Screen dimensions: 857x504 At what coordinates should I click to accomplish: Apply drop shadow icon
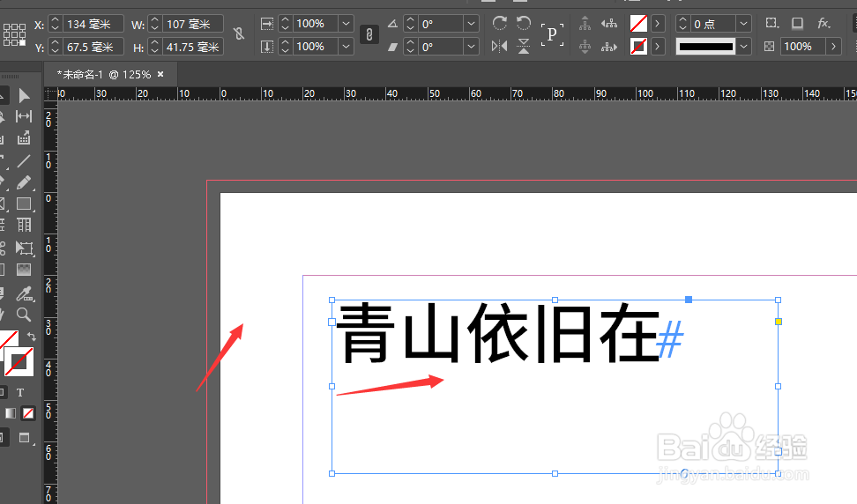click(x=797, y=23)
